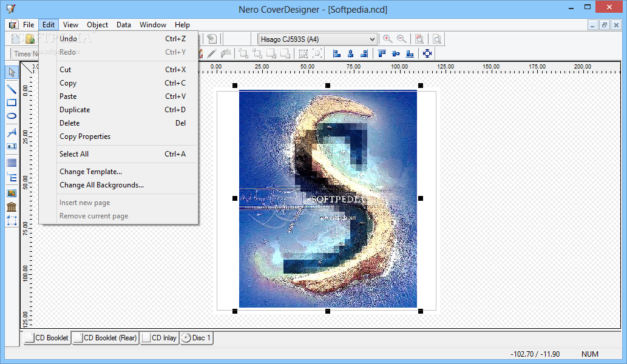The image size is (627, 364).
Task: Choose Cut from the Edit menu
Action: pyautogui.click(x=118, y=70)
